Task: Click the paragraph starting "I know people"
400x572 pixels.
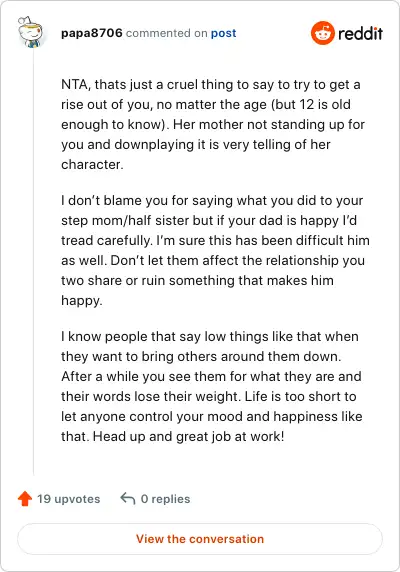Action: click(x=211, y=386)
